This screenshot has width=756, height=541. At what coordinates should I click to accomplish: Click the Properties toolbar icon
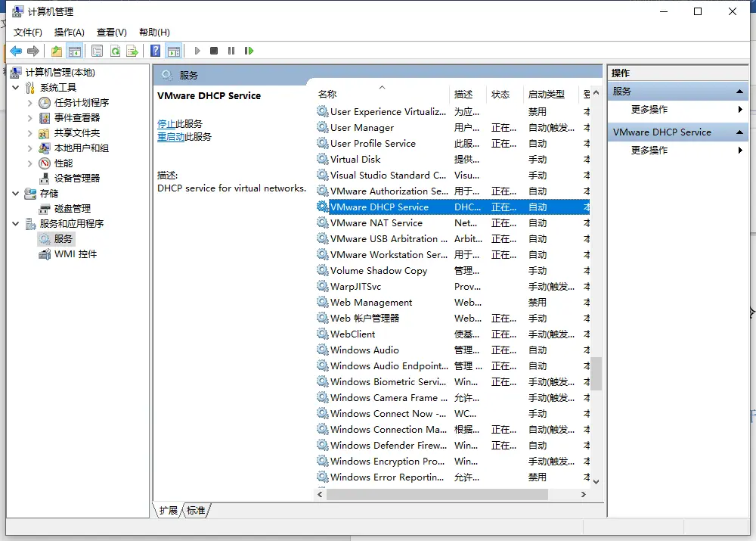pos(97,51)
